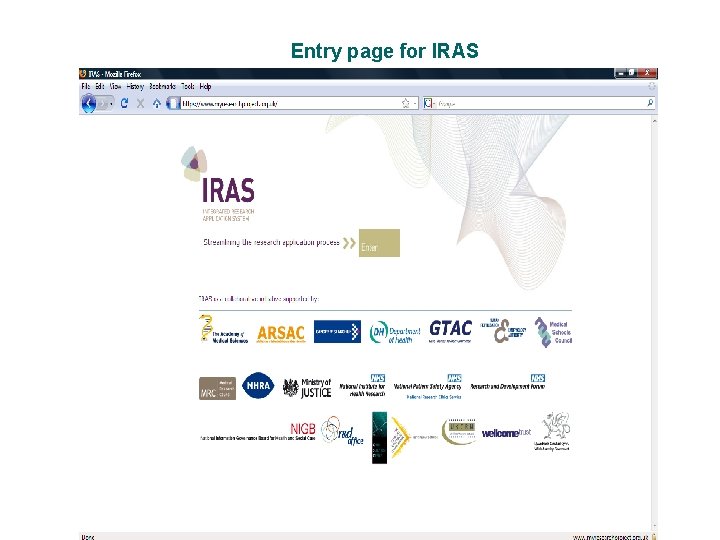Click the site identity icon in address bar
The width and height of the screenshot is (720, 540).
[173, 103]
